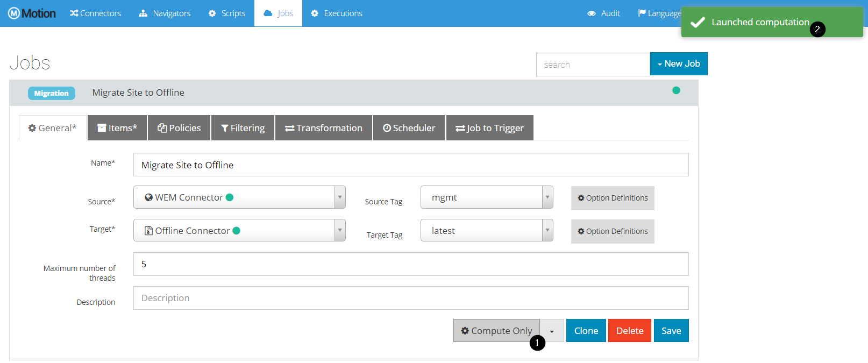
Task: Select the Jobs navigation tab
Action: (x=278, y=13)
